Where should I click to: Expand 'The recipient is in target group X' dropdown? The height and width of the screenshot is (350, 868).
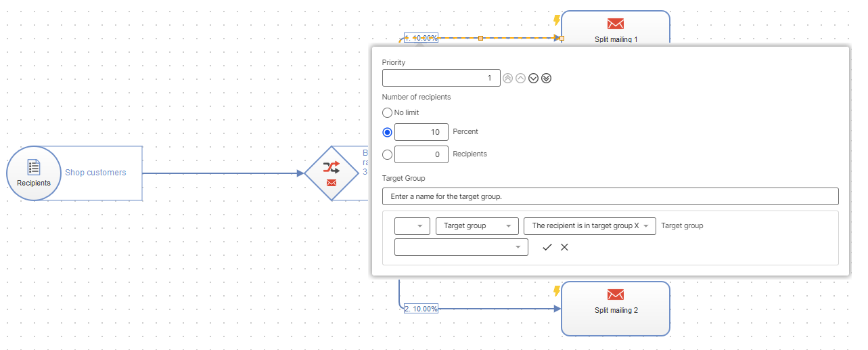[589, 226]
